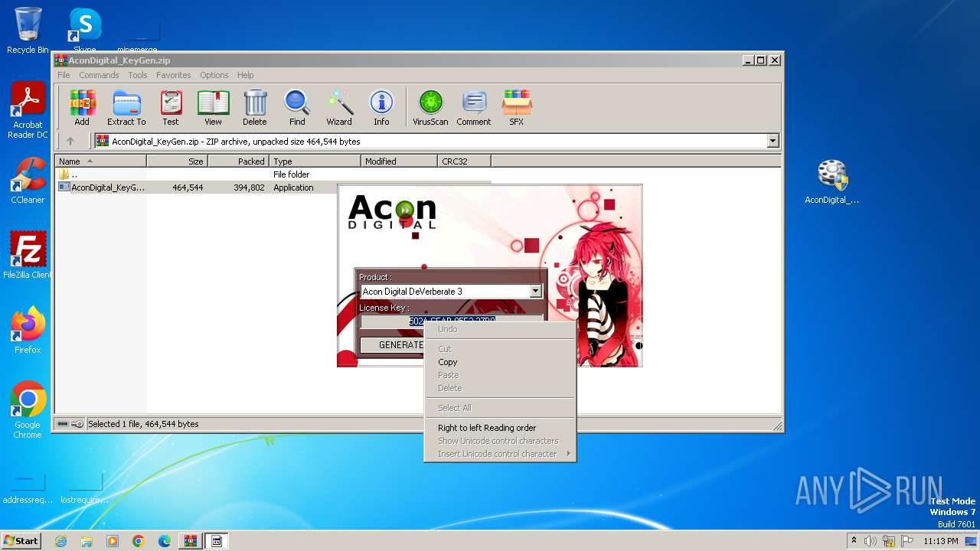Click the Delete toolbar icon
980x551 pixels.
coord(255,108)
